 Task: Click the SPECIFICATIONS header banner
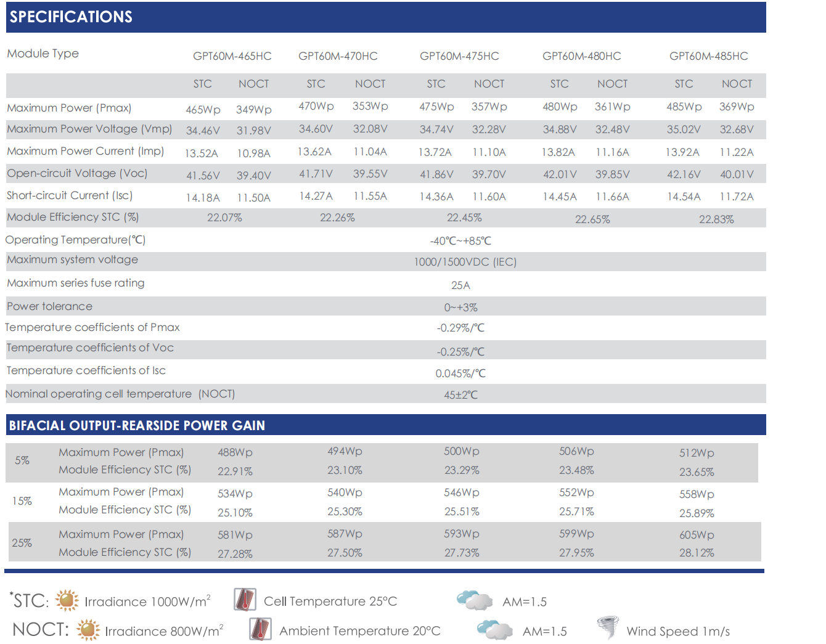pyautogui.click(x=385, y=17)
